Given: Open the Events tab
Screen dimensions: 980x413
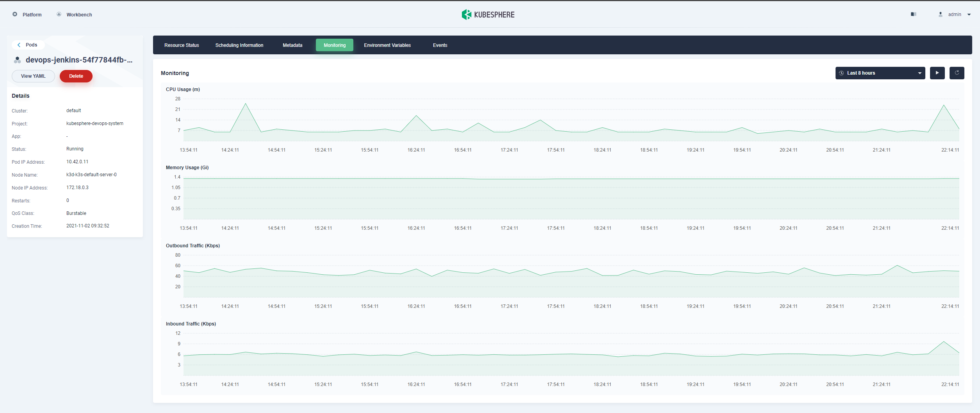Looking at the screenshot, I should tap(440, 45).
